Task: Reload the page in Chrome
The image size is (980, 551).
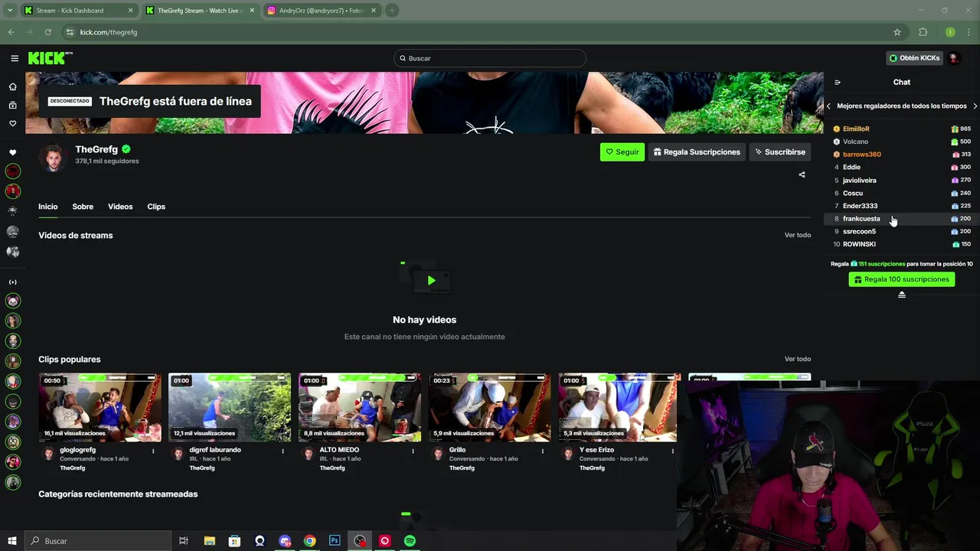Action: coord(47,32)
